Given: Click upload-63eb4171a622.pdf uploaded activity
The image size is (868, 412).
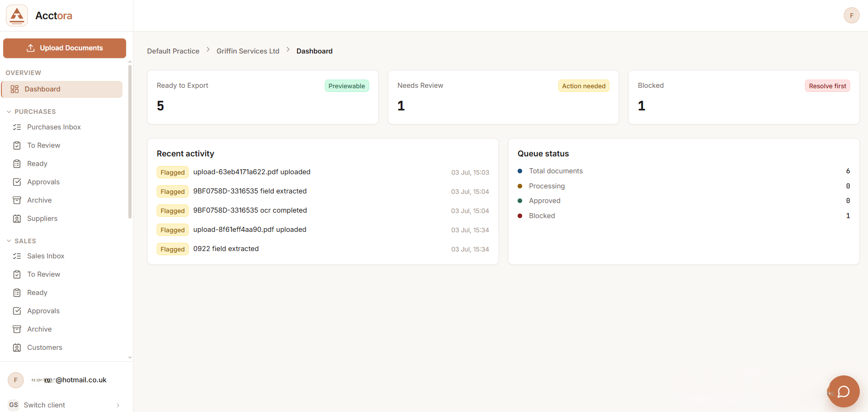Looking at the screenshot, I should [252, 172].
